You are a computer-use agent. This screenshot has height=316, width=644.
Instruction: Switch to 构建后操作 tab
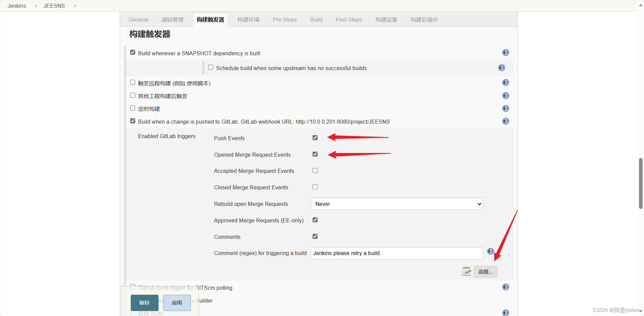click(424, 20)
